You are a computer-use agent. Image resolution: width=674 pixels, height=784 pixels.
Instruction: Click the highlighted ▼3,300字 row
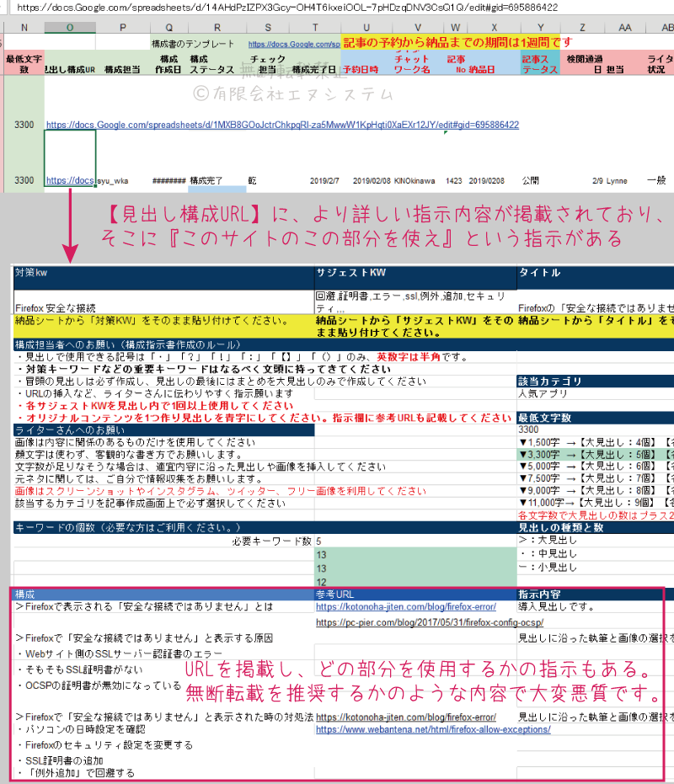tap(596, 455)
